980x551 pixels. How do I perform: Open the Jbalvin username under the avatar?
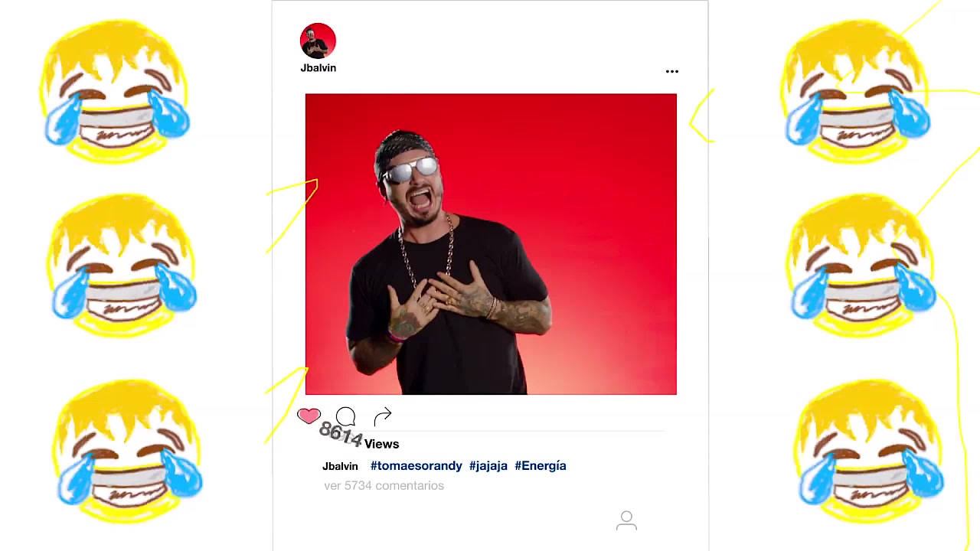(x=318, y=68)
